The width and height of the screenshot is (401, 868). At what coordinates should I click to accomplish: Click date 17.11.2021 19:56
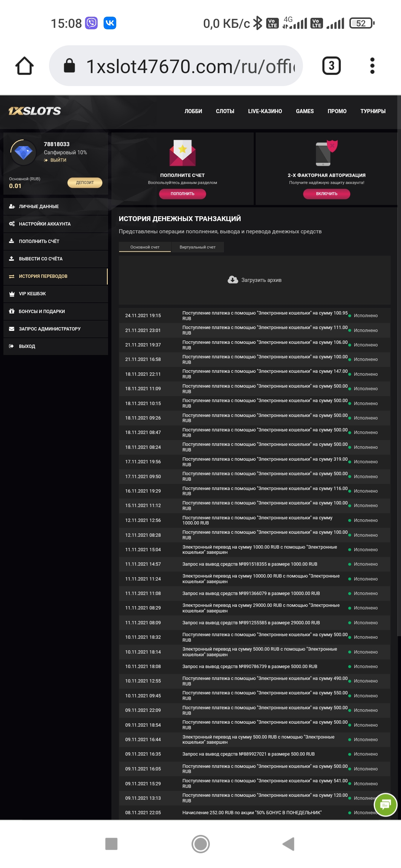143,462
